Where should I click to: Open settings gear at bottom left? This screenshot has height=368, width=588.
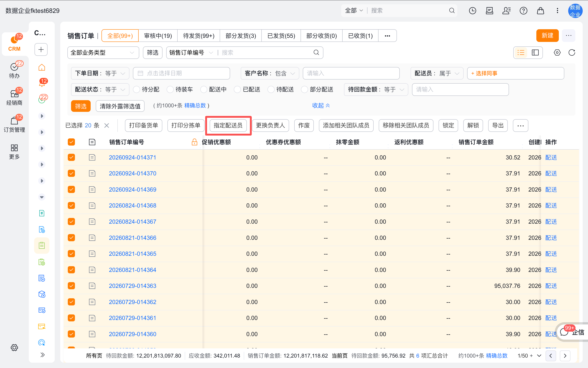pos(14,348)
